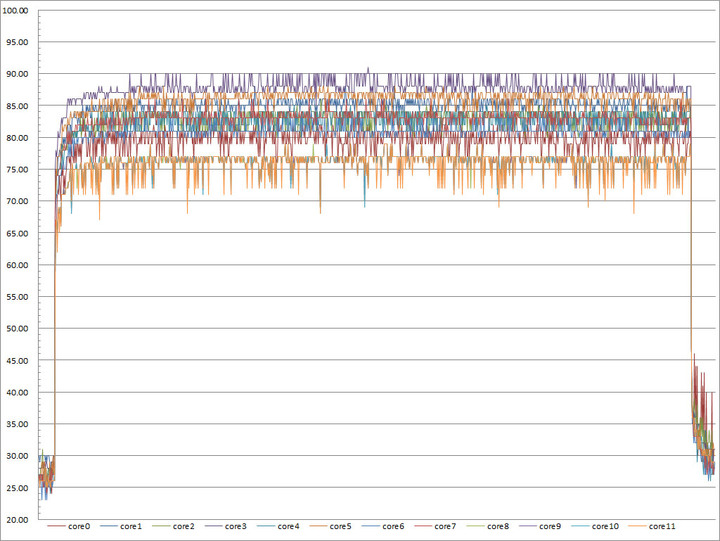Screen dimensions: 720x541
Task: Select the core10 legend entry
Action: click(595, 526)
